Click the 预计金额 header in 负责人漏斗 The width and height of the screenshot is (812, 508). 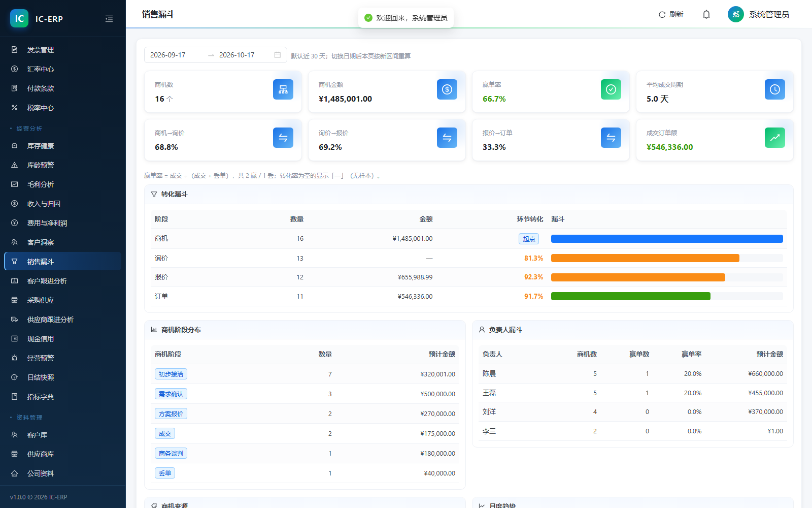tap(769, 354)
